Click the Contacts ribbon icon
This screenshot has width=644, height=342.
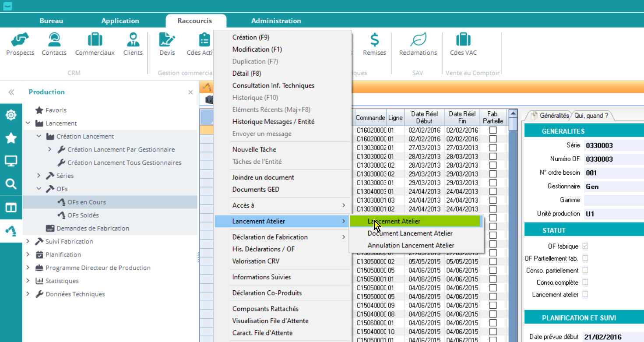pyautogui.click(x=54, y=40)
